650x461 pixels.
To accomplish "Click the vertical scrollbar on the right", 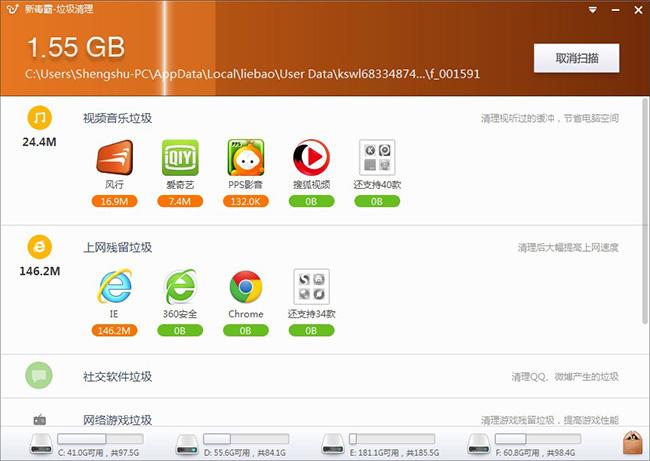I will coord(645,211).
